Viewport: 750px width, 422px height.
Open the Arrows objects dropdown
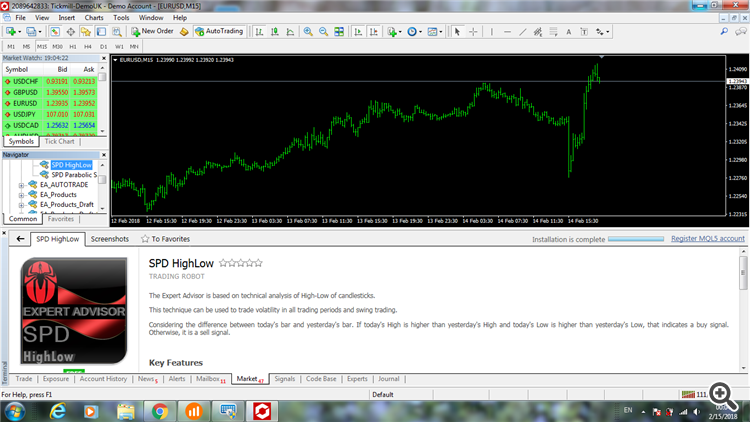pyautogui.click(x=602, y=32)
